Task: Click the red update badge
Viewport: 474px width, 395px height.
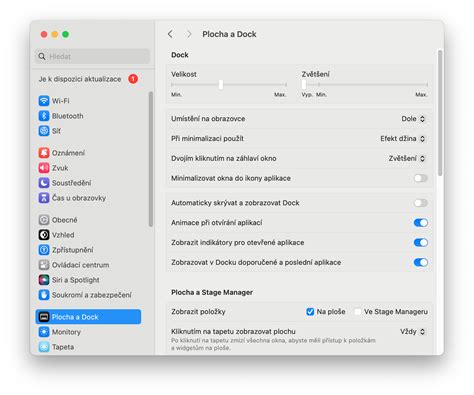Action: [x=133, y=79]
